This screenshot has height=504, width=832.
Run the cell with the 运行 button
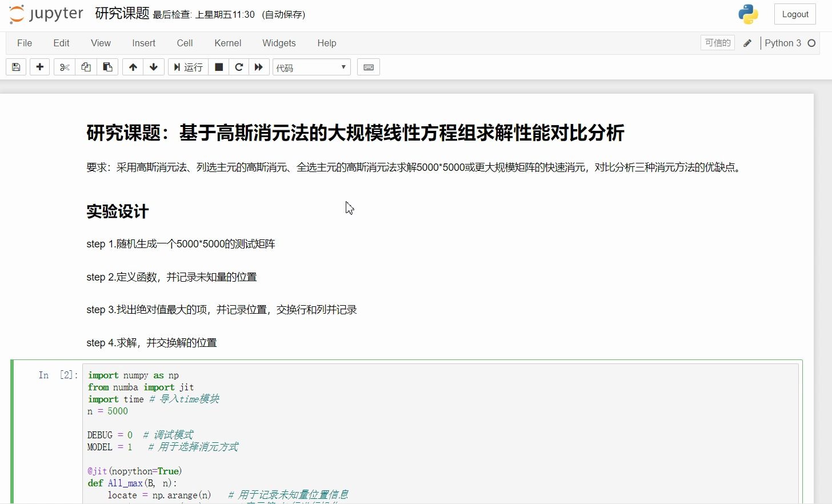[188, 67]
